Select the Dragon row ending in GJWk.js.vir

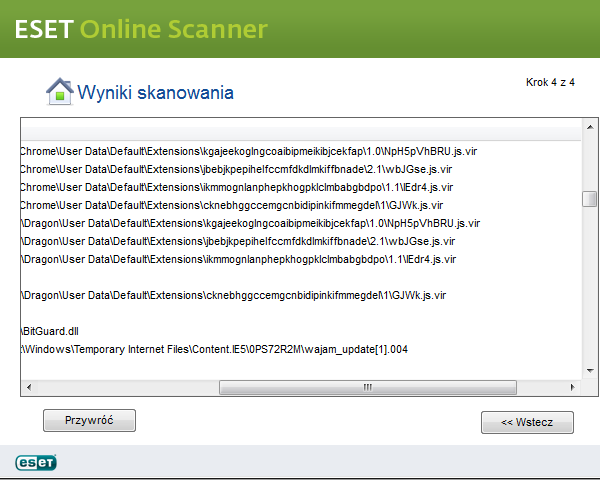coord(302,295)
